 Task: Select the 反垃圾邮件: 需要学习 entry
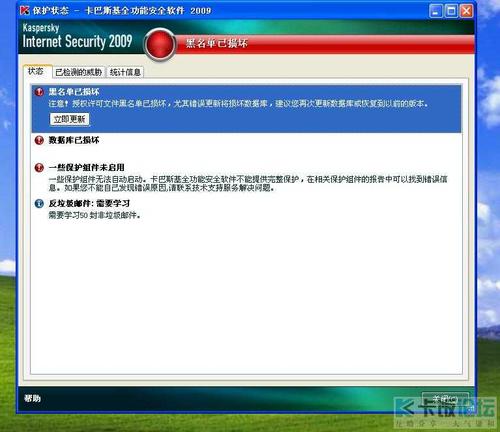(89, 203)
